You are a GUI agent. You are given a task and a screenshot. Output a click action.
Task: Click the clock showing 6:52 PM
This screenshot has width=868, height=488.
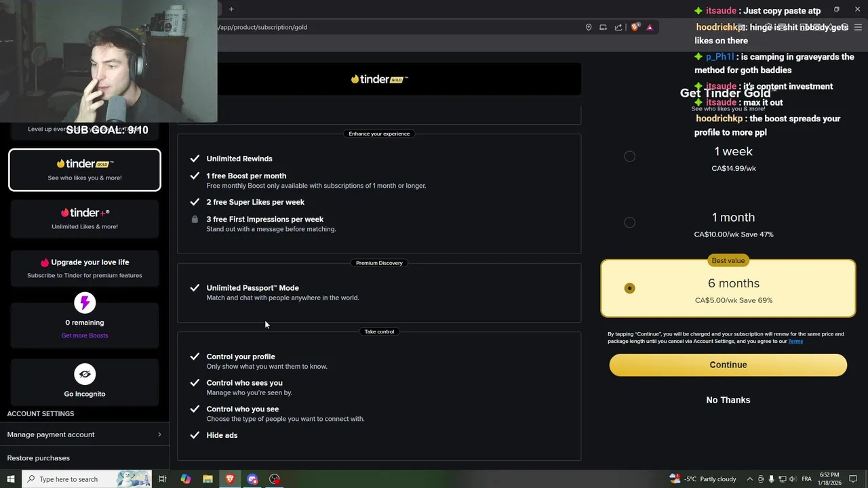(x=829, y=479)
